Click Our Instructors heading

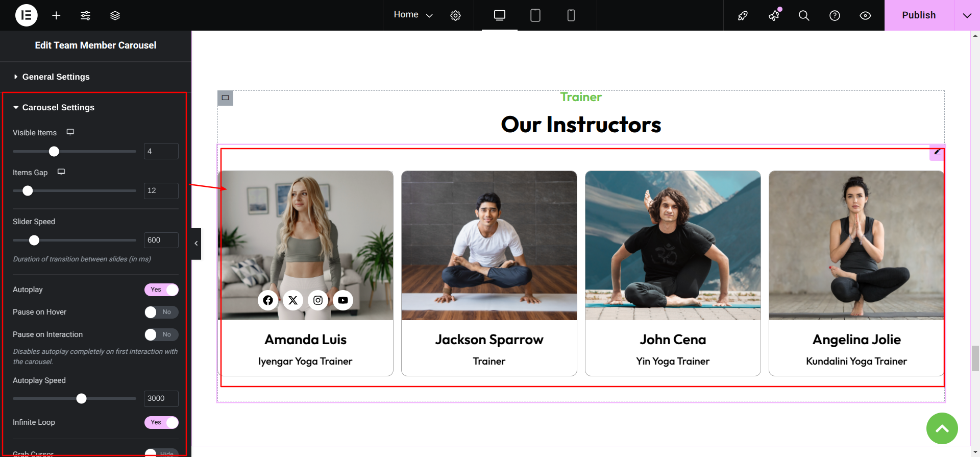click(581, 125)
